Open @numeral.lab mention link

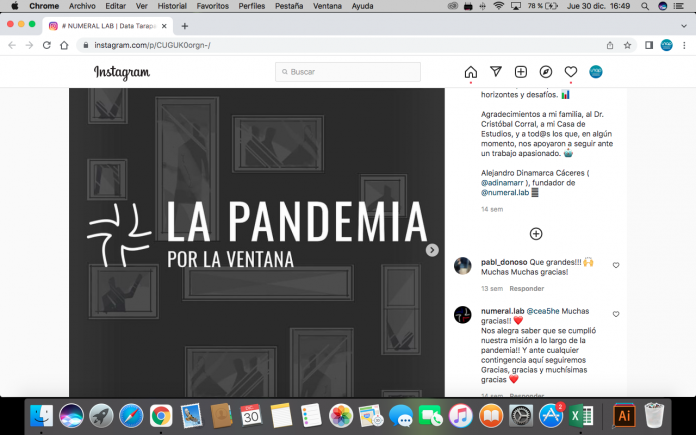[505, 192]
